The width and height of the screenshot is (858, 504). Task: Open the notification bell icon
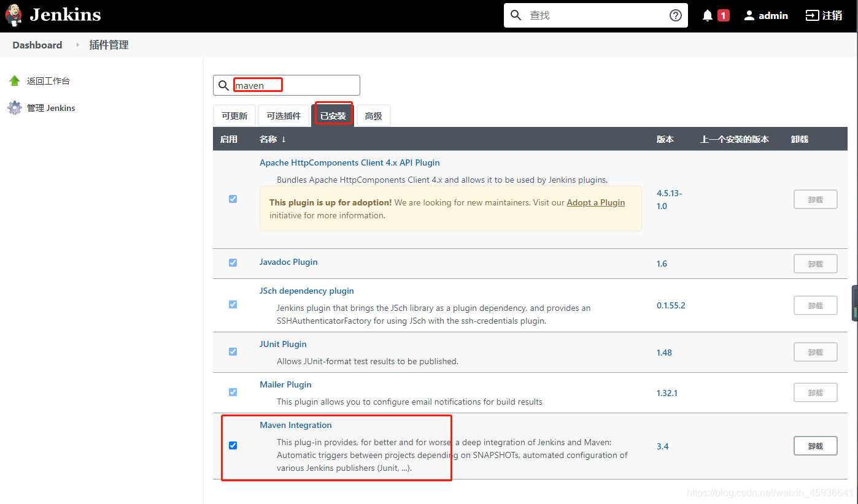708,15
